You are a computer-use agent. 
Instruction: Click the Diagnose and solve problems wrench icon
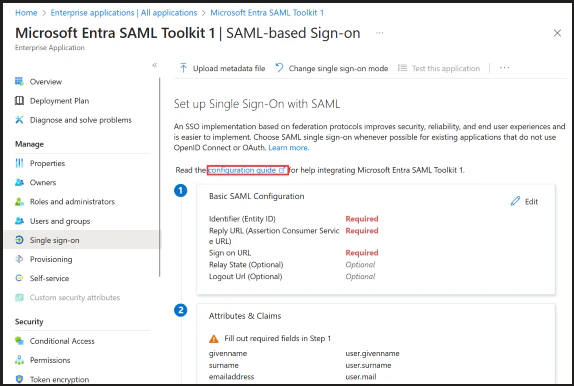coord(19,120)
